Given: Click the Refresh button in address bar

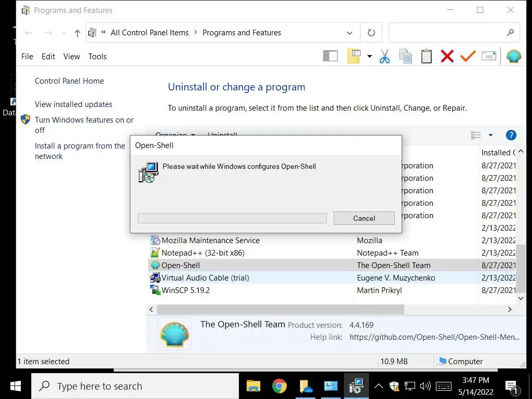Looking at the screenshot, I should pos(371,33).
